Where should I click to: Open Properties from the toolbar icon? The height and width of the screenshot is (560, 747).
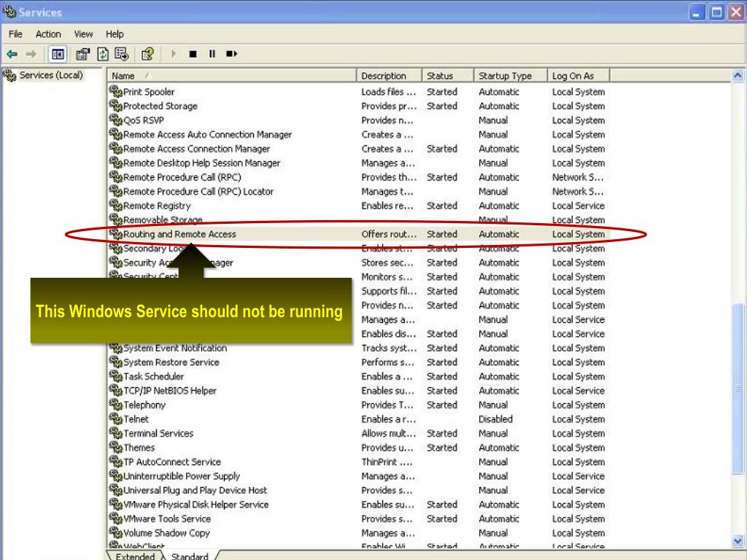pos(83,54)
